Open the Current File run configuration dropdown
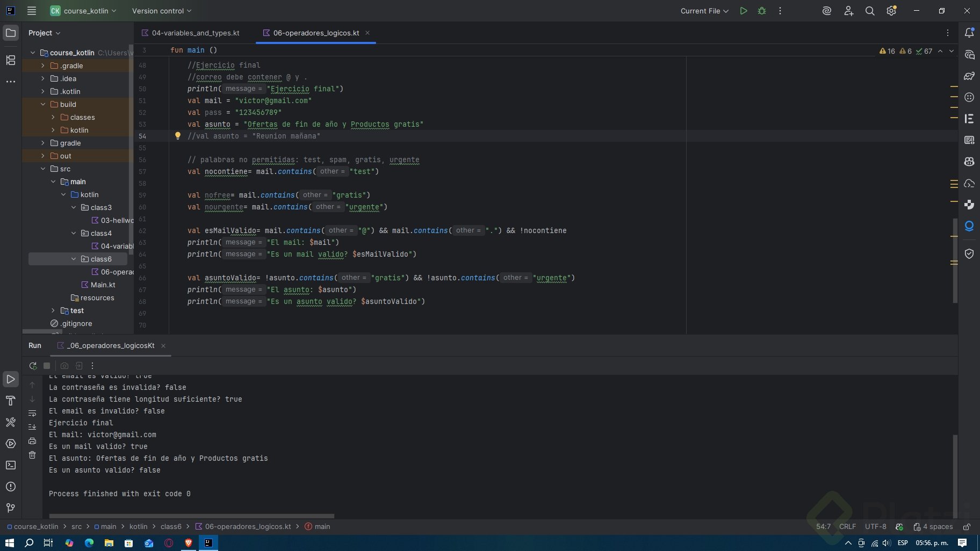Image resolution: width=980 pixels, height=551 pixels. coord(704,11)
